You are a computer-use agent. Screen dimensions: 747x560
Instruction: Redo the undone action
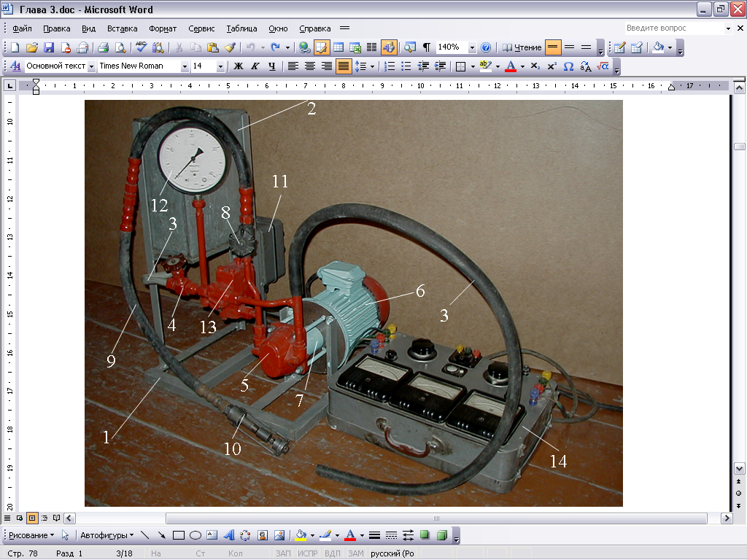point(275,47)
